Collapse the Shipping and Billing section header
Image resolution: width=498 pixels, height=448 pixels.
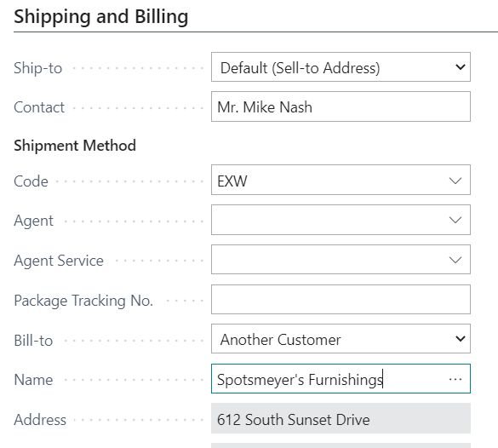tap(101, 16)
